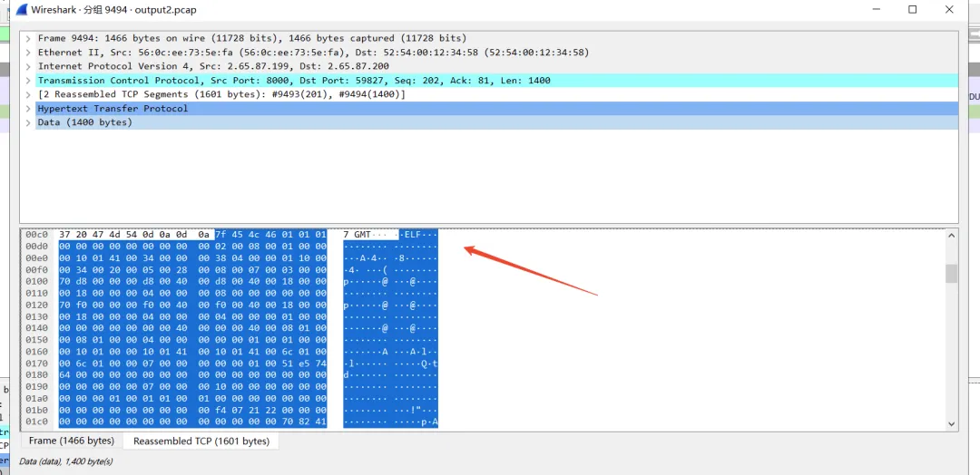Expand the Data (1400 bytes) row
Screen dimensions: 980x475
point(28,122)
